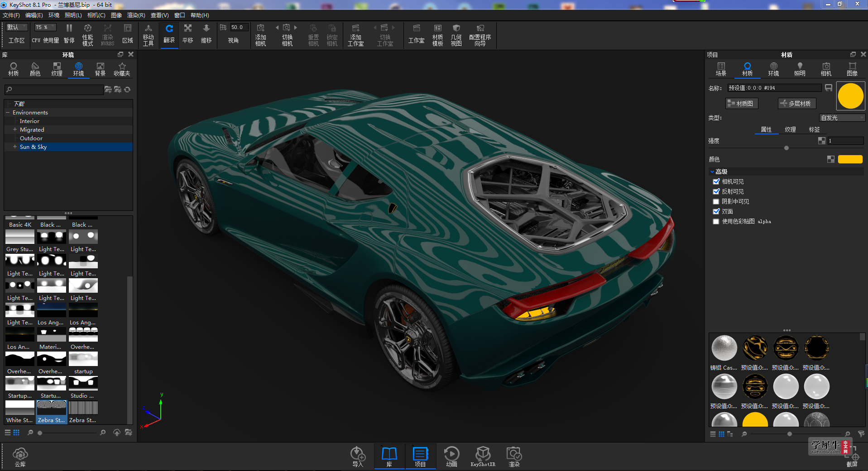The image size is (868, 471).
Task: Open the CPU usage percentage dropdown
Action: [x=45, y=27]
